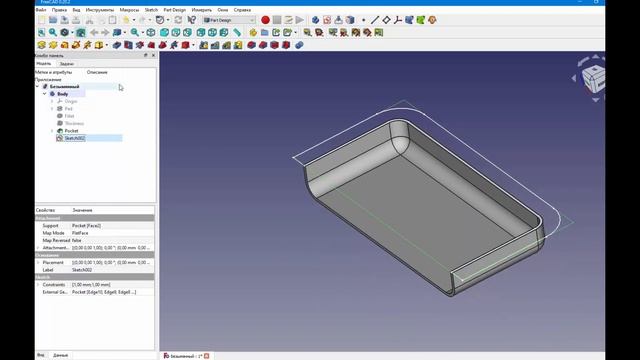Click the green Measure distance ruler icon

point(237,32)
